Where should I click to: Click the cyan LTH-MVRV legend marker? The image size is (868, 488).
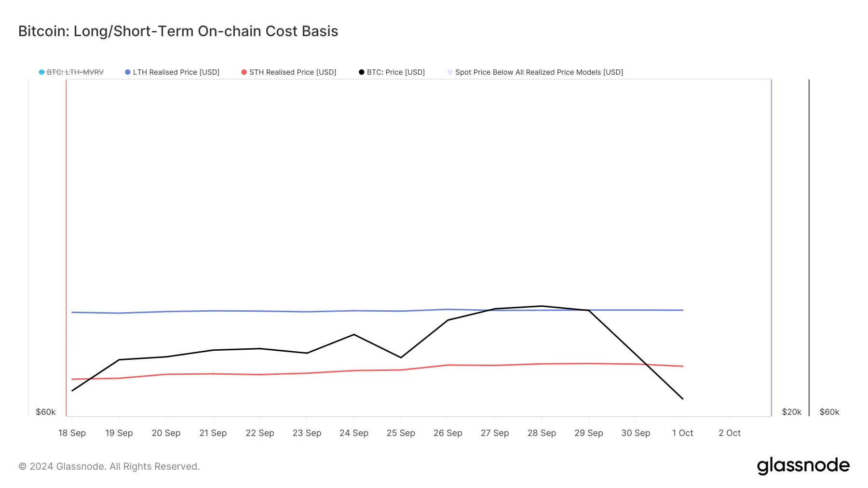42,72
